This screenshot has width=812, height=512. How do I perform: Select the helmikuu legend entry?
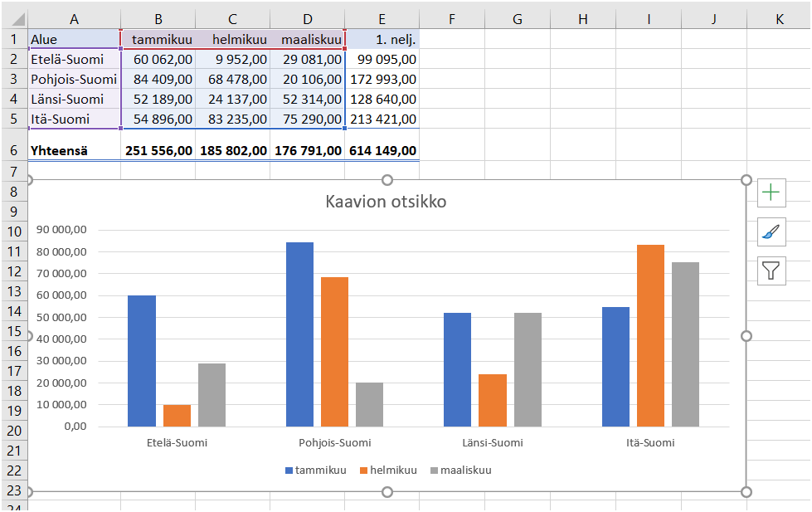[388, 470]
